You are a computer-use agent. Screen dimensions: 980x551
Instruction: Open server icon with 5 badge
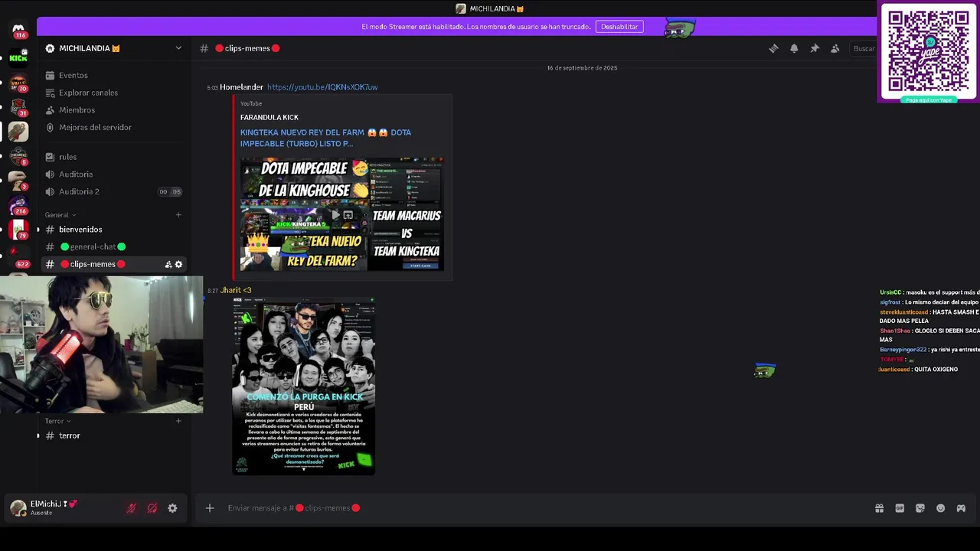coord(18,155)
